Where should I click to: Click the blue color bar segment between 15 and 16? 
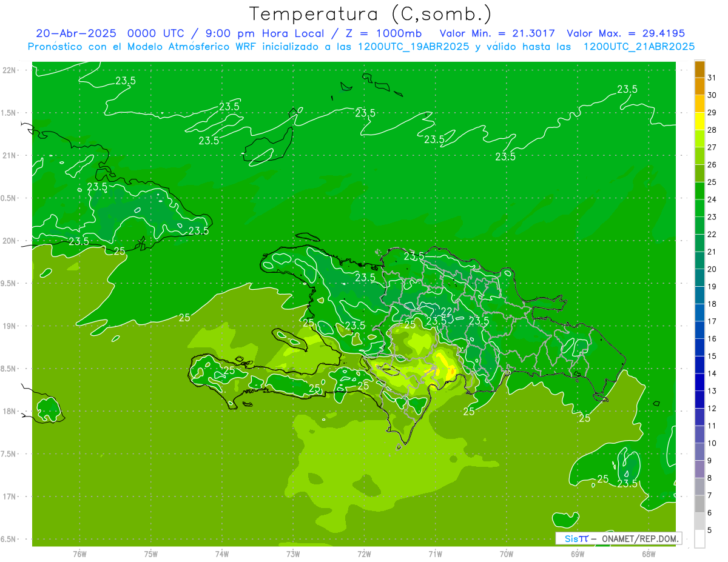click(699, 348)
